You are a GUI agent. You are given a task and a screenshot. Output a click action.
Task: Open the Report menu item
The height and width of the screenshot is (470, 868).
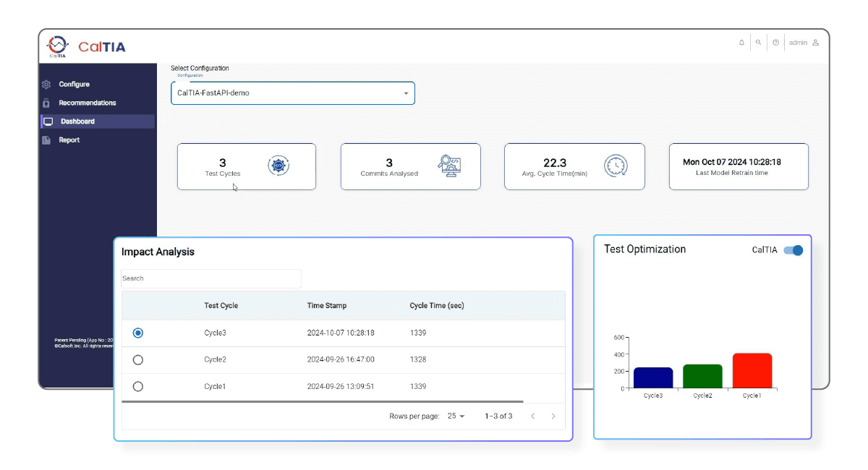(x=69, y=140)
